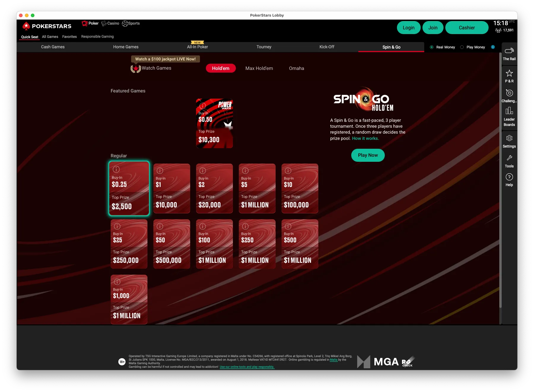Select the $5 buy-in $1 Million card
The height and width of the screenshot is (392, 534).
(x=257, y=188)
